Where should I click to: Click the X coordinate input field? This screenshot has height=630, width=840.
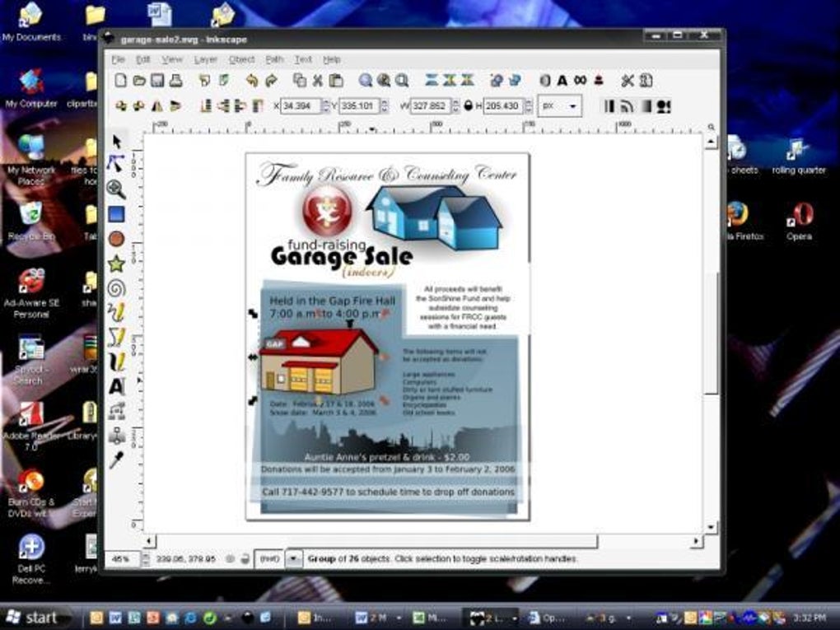(300, 106)
